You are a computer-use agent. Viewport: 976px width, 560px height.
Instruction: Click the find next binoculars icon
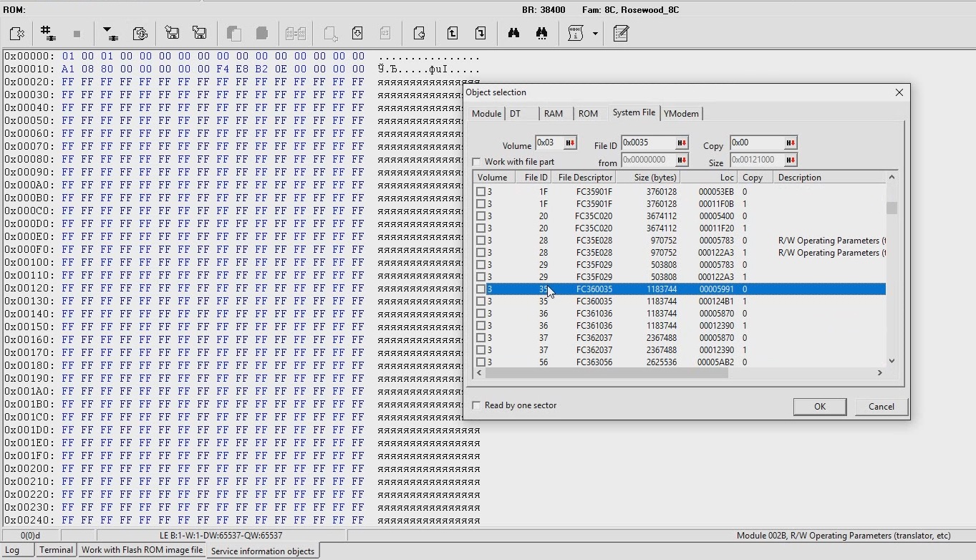pos(541,34)
